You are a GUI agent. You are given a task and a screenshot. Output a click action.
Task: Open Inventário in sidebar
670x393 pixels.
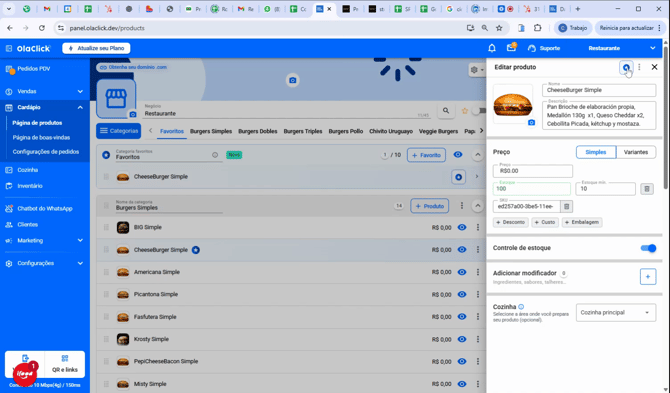tap(29, 186)
